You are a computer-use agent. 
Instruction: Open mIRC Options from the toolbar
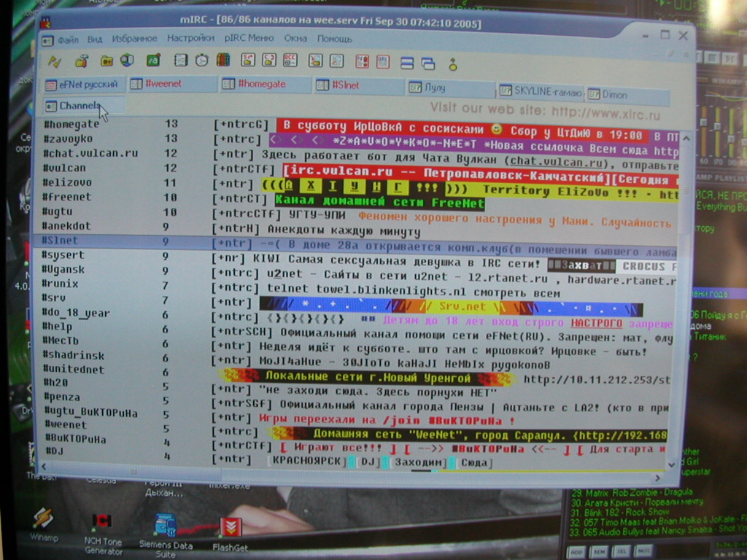82,61
